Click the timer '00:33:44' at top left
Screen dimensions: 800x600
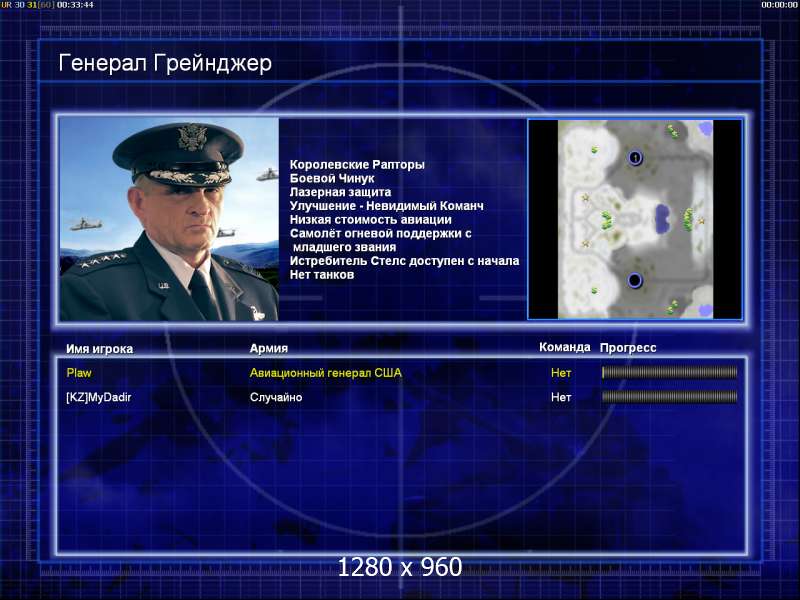tap(75, 5)
